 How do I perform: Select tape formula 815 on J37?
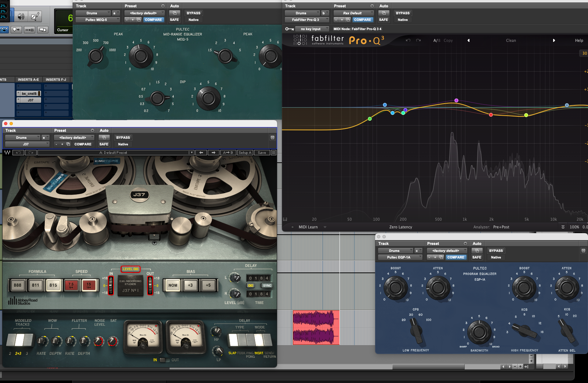click(x=53, y=285)
